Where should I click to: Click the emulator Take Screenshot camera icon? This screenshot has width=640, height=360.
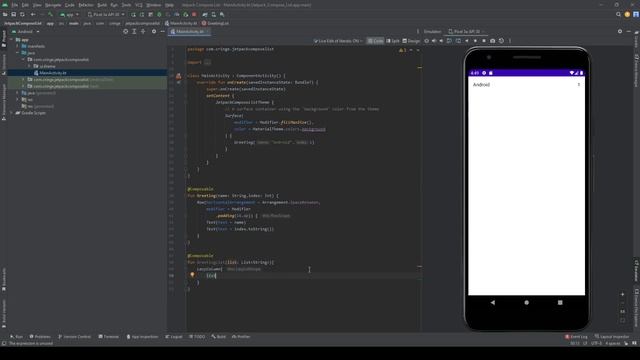tap(493, 41)
